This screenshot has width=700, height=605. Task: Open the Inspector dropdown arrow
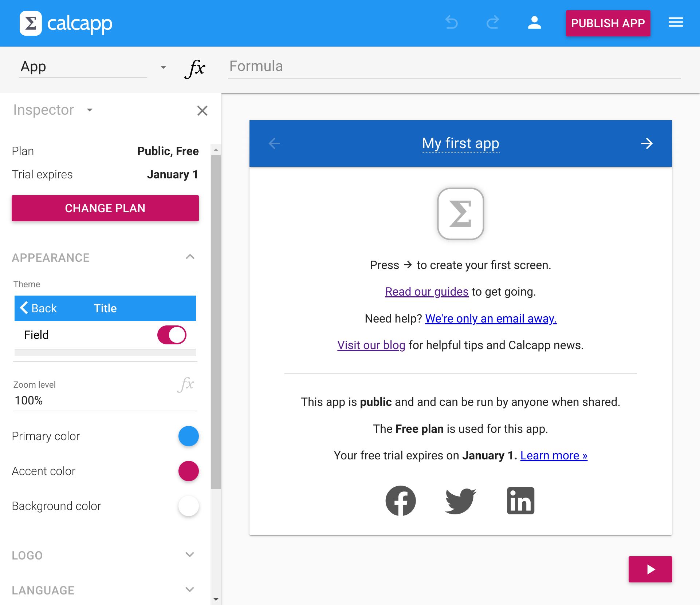coord(90,110)
